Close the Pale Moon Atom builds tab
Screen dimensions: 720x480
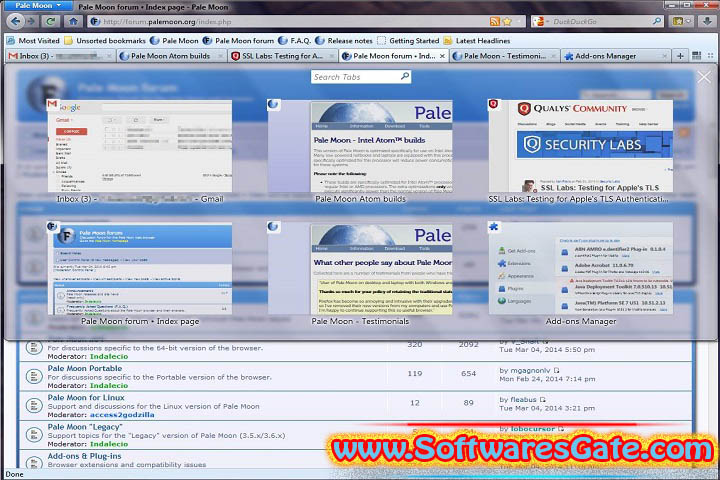point(220,56)
